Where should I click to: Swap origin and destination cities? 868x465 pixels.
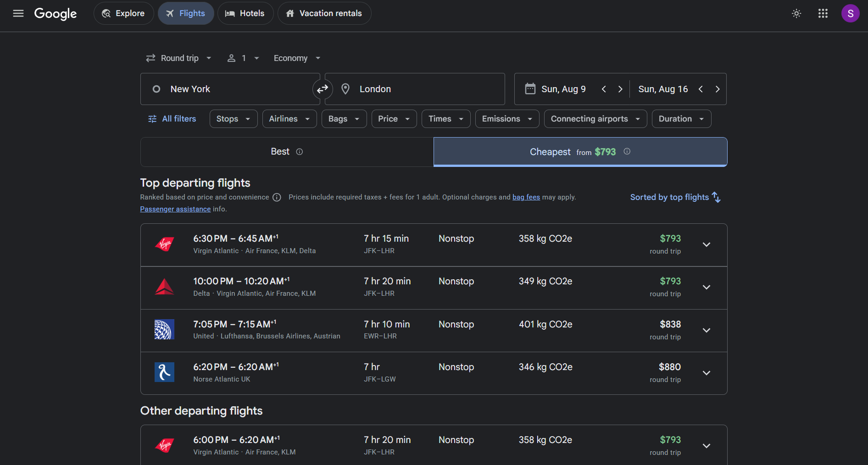tap(323, 89)
